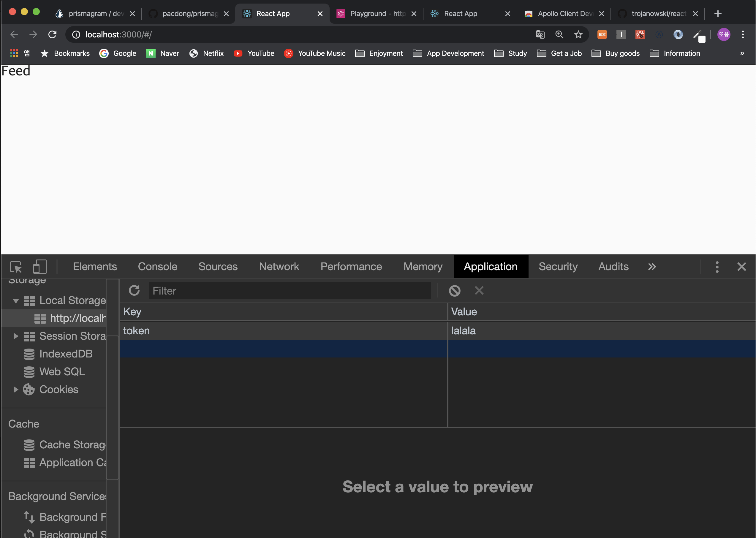Viewport: 756px width, 538px height.
Task: Open the DevTools three-dot customize menu
Action: tap(717, 267)
